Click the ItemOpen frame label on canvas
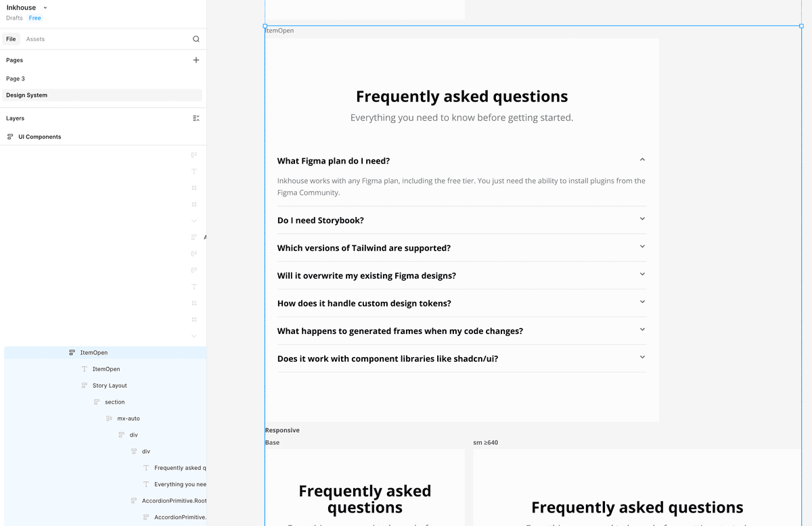Screen dimensions: 812x526 tap(279, 30)
